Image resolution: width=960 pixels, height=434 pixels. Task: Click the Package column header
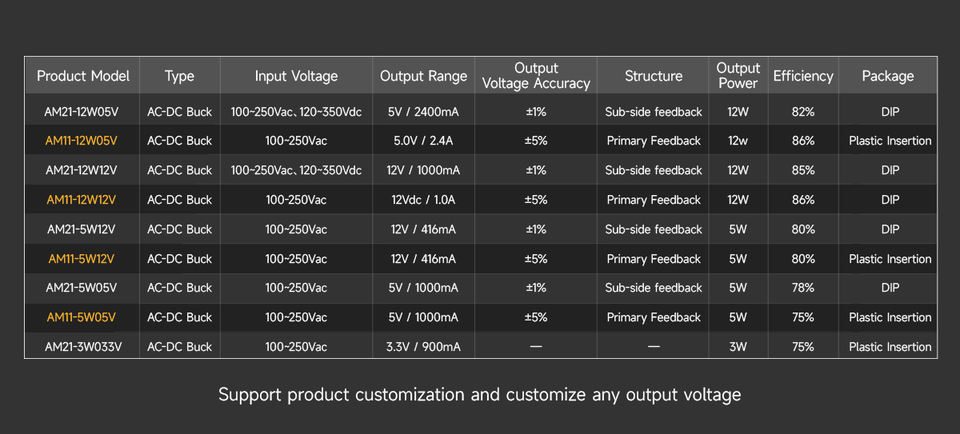[x=888, y=76]
